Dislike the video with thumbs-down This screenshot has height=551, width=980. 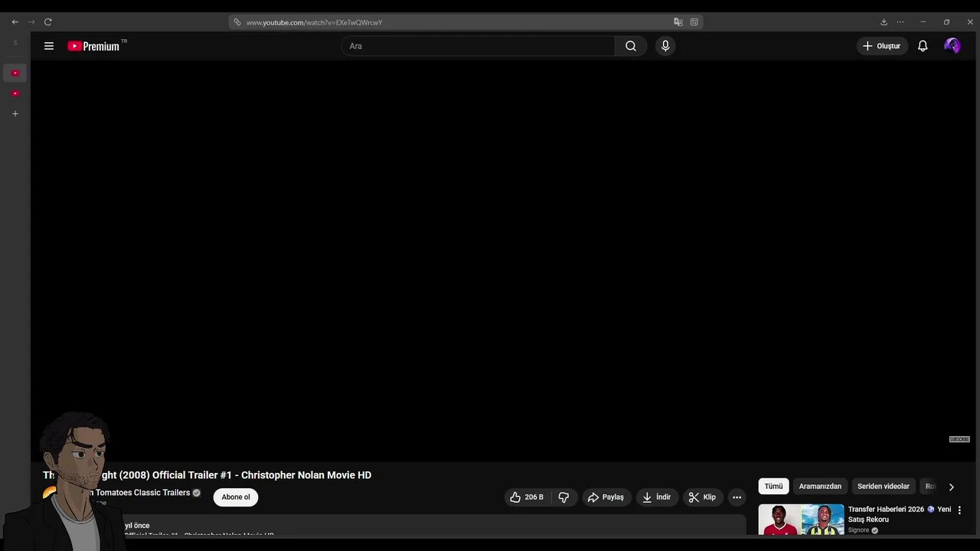click(x=563, y=497)
